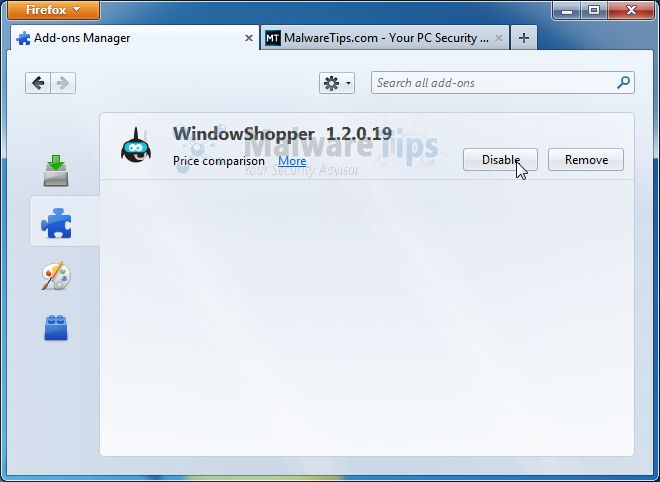Focus the Search all add-ons field
The image size is (660, 482).
pyautogui.click(x=503, y=83)
